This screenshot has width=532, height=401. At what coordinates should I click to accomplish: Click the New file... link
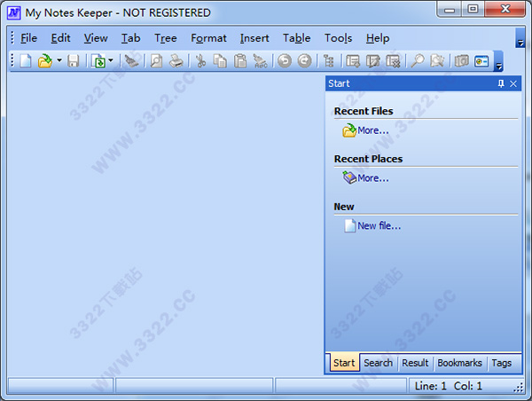(379, 226)
